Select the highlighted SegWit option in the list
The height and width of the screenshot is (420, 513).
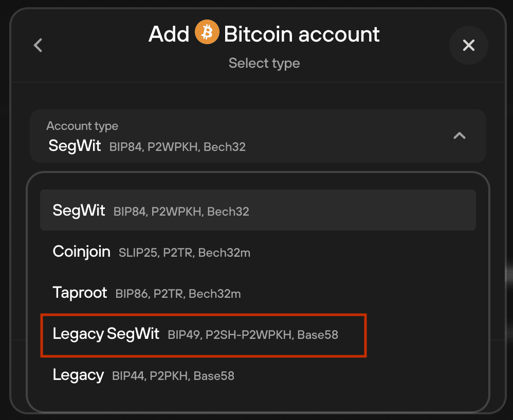click(258, 210)
